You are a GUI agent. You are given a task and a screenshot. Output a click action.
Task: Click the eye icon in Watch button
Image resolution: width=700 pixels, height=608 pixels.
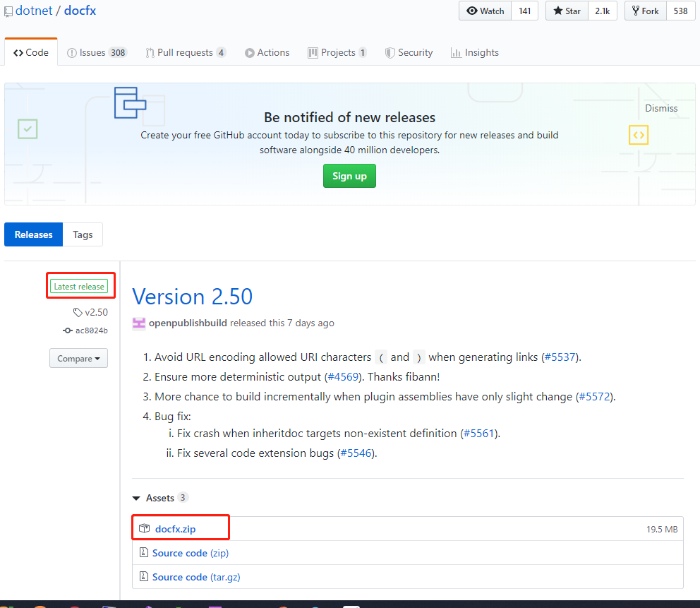pos(472,11)
